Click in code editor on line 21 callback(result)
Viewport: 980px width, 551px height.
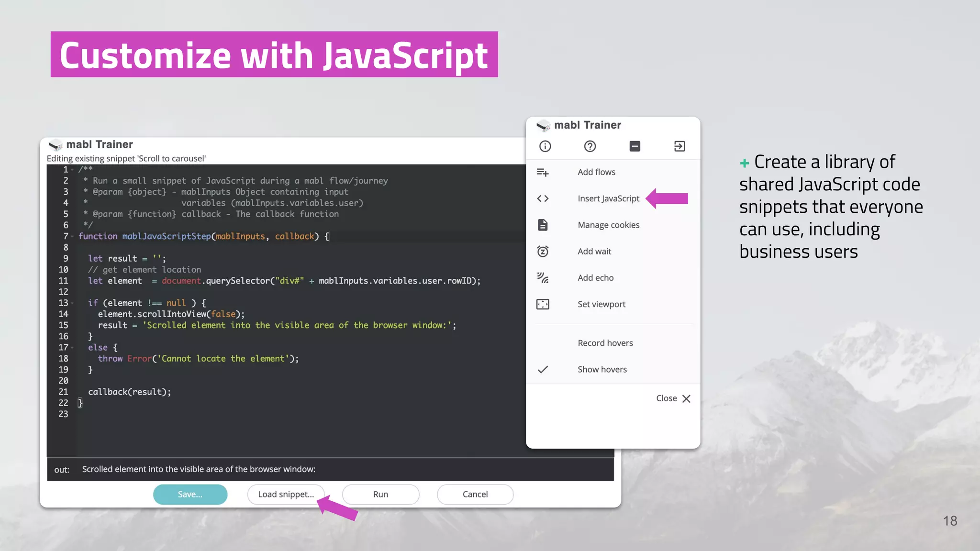tap(129, 392)
